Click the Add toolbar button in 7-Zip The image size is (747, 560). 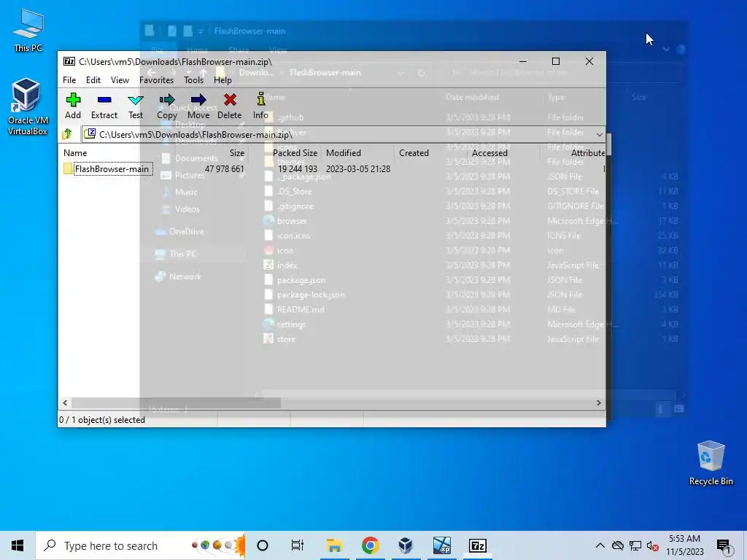pyautogui.click(x=73, y=106)
